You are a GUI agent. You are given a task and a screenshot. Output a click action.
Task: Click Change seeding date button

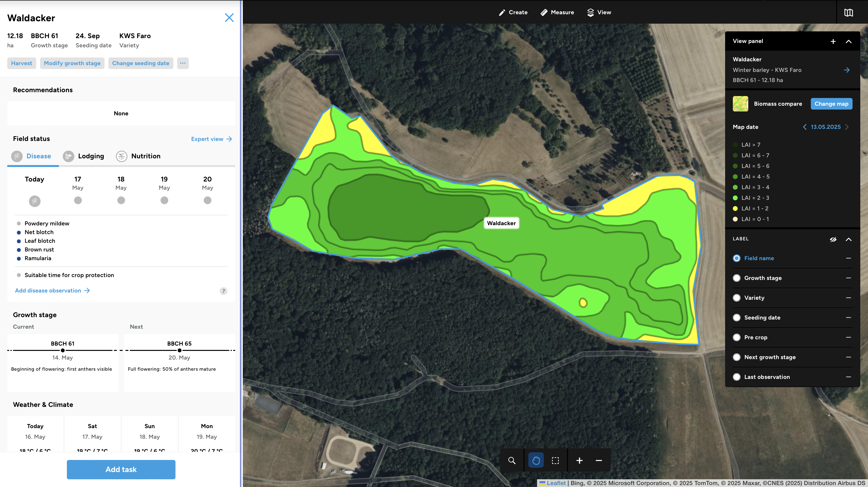[140, 63]
